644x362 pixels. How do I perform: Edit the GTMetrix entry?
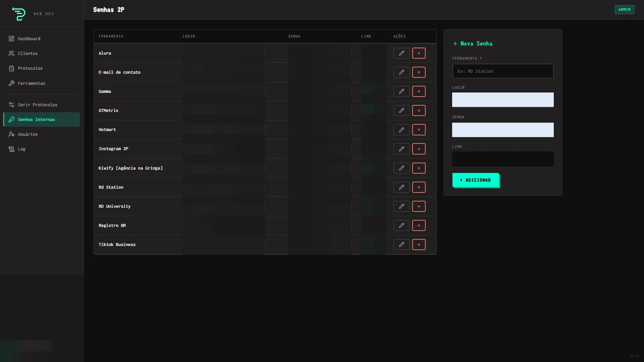click(401, 110)
